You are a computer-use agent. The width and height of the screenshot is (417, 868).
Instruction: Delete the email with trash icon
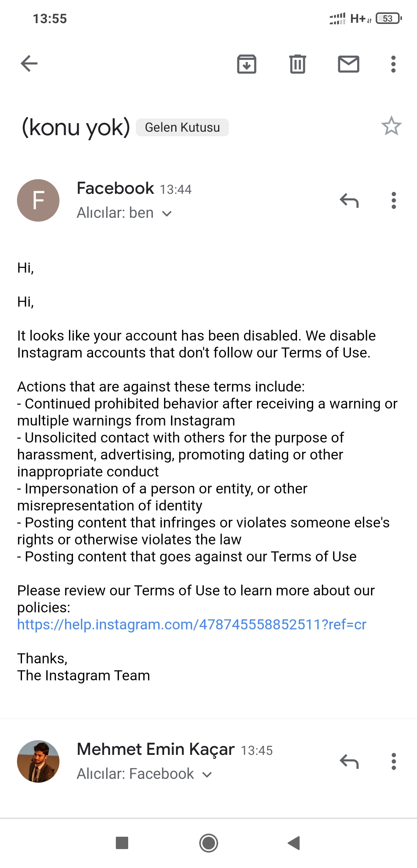pyautogui.click(x=298, y=64)
